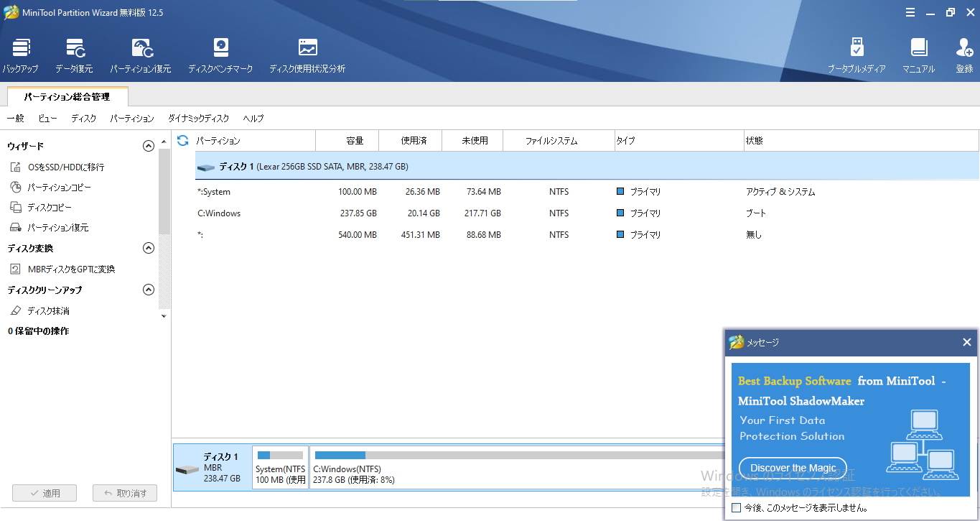This screenshot has width=980, height=521.
Task: Select ディスク抹消 wipe disk
Action: (39, 310)
